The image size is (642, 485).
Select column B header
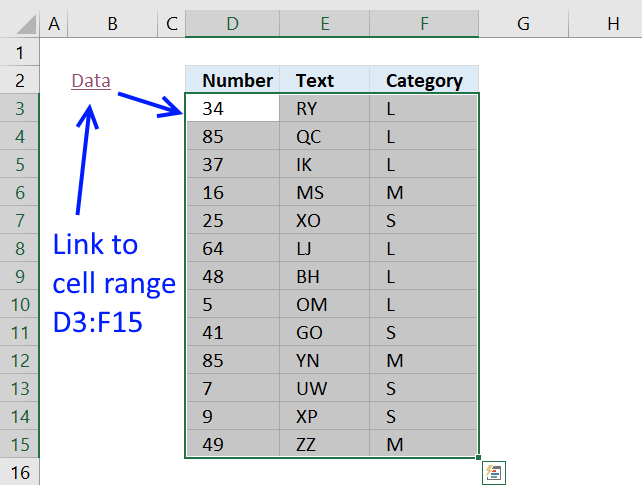tap(113, 24)
